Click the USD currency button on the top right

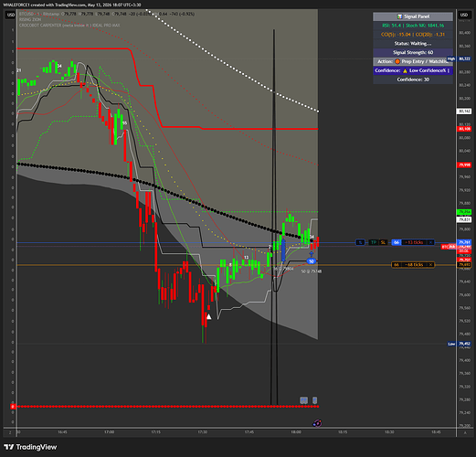coord(464,15)
